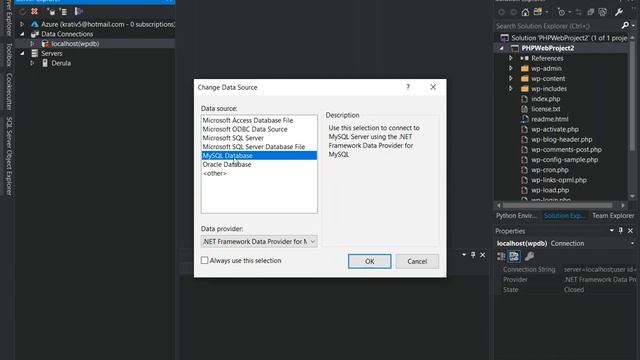Expand the References node

point(511,58)
